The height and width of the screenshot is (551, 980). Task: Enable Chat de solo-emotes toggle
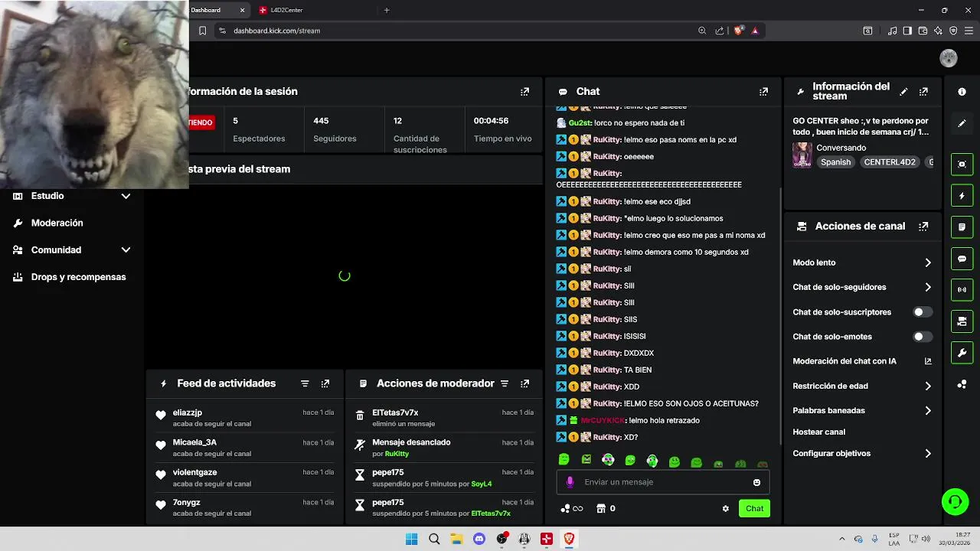point(923,337)
